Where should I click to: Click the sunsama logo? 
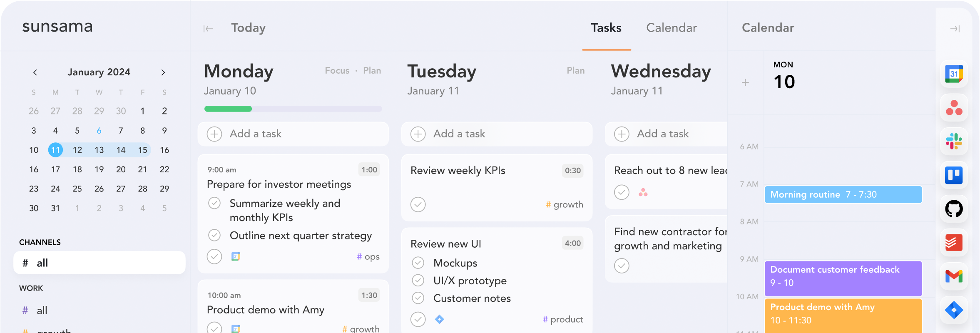tap(57, 26)
